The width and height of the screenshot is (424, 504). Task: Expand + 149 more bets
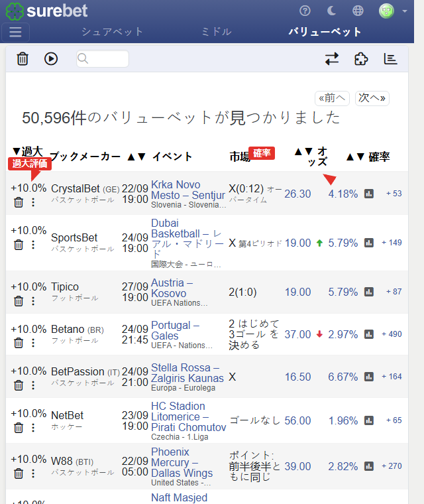pyautogui.click(x=392, y=243)
